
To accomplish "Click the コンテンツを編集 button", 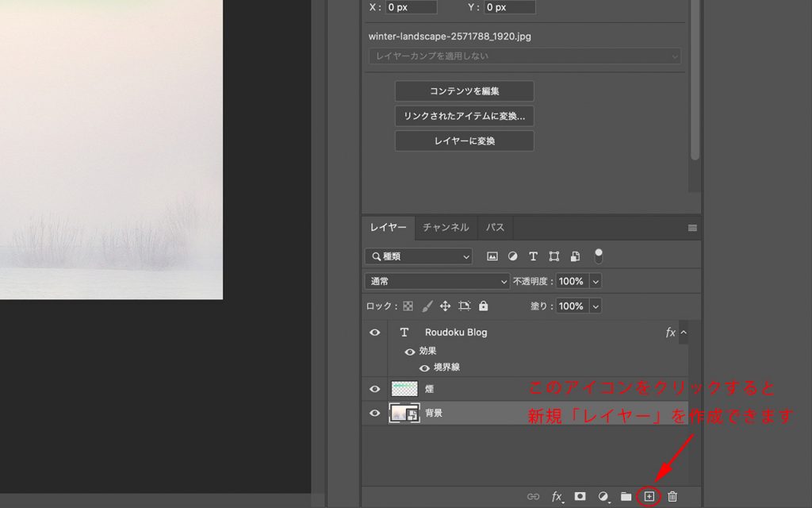I will pyautogui.click(x=465, y=91).
